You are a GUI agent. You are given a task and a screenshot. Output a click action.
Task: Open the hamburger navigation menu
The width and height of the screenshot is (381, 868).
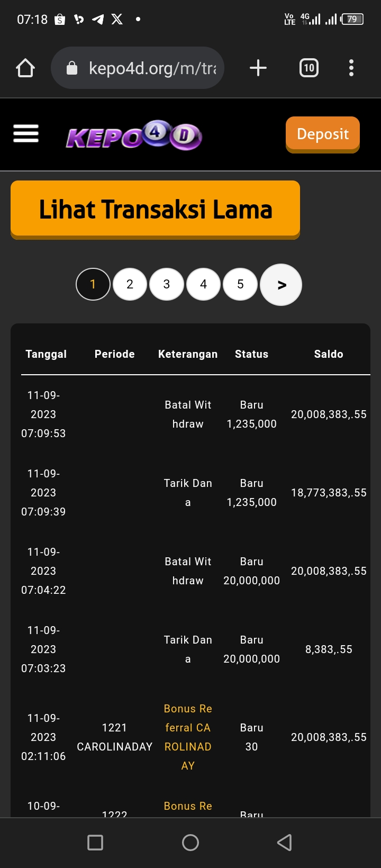tap(26, 134)
